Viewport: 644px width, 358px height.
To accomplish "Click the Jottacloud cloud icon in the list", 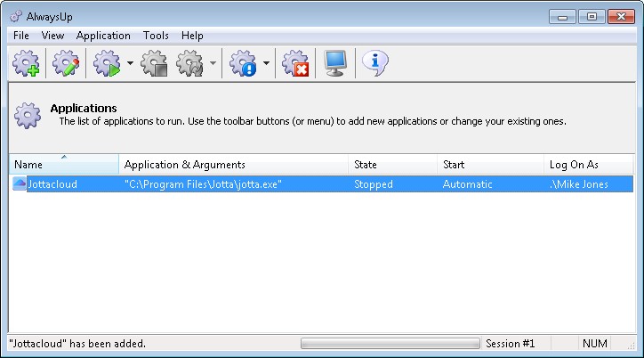I will point(19,183).
